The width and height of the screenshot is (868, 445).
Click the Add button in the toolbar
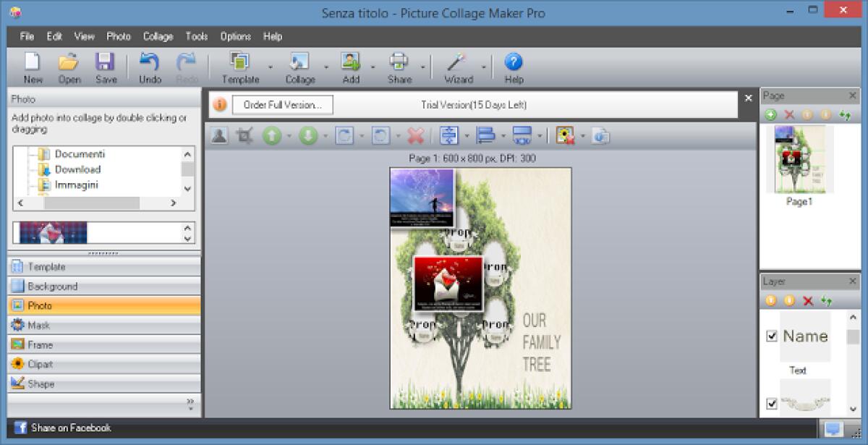point(350,64)
